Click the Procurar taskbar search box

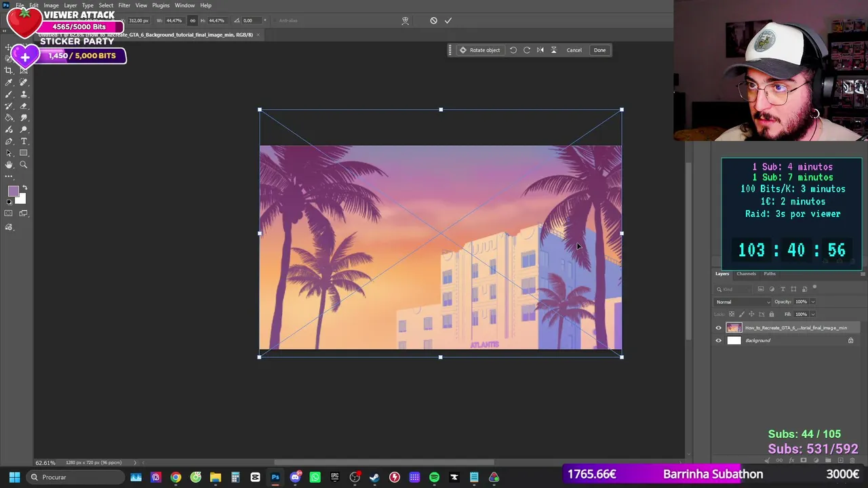75,477
